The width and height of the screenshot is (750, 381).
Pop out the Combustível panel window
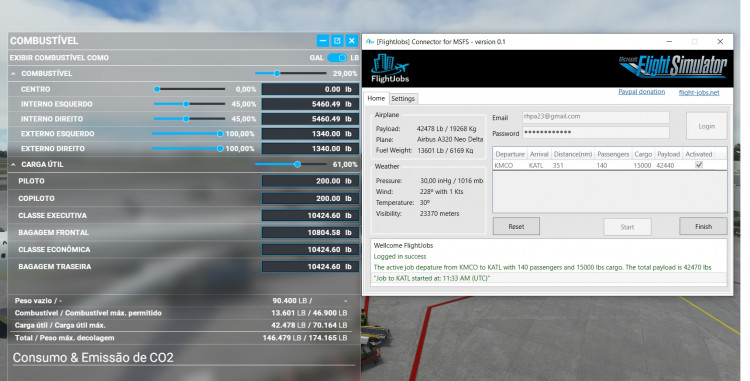click(x=337, y=41)
